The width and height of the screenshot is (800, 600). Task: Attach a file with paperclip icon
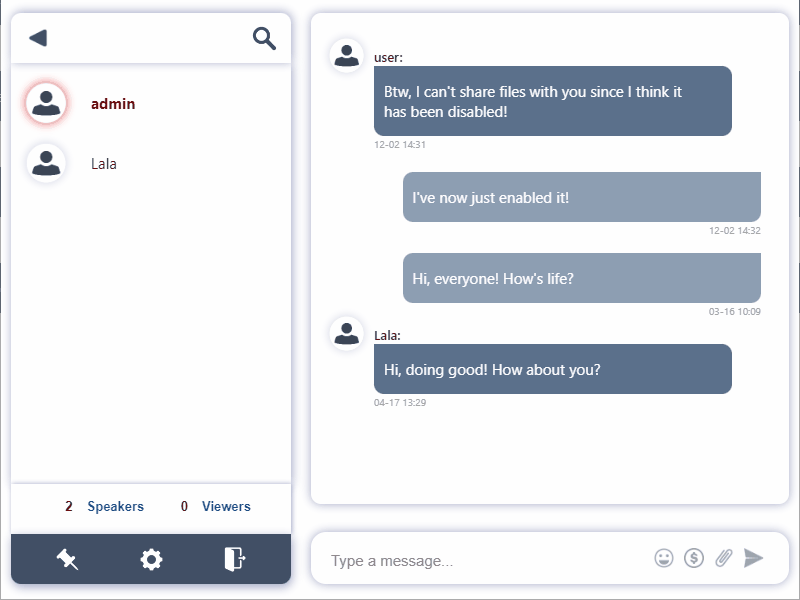tap(724, 558)
